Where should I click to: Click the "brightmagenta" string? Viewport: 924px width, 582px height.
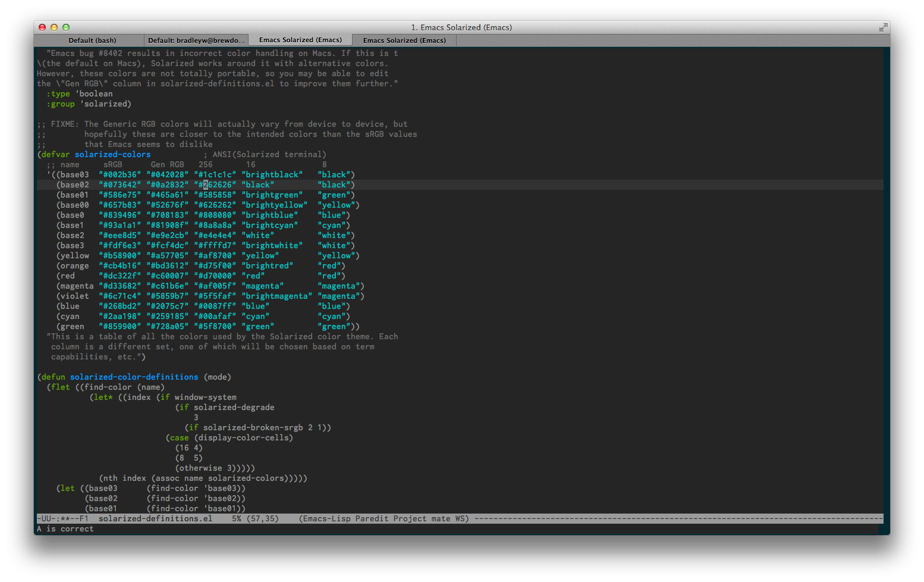277,296
